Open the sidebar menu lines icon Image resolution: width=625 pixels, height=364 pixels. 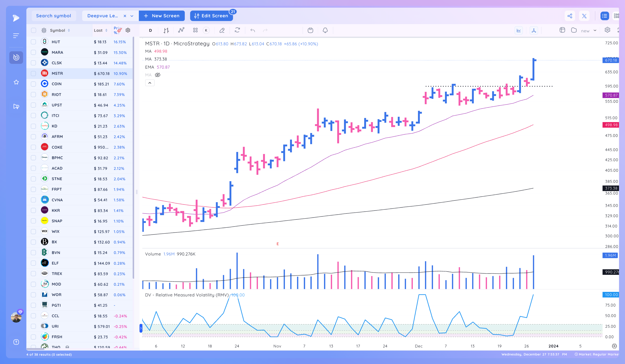tap(16, 36)
